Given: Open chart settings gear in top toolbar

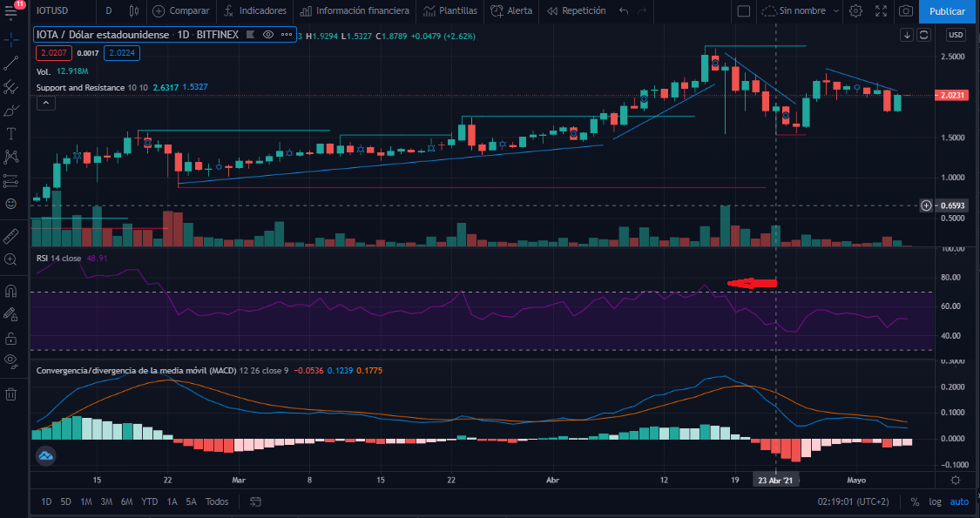Looking at the screenshot, I should (x=855, y=11).
